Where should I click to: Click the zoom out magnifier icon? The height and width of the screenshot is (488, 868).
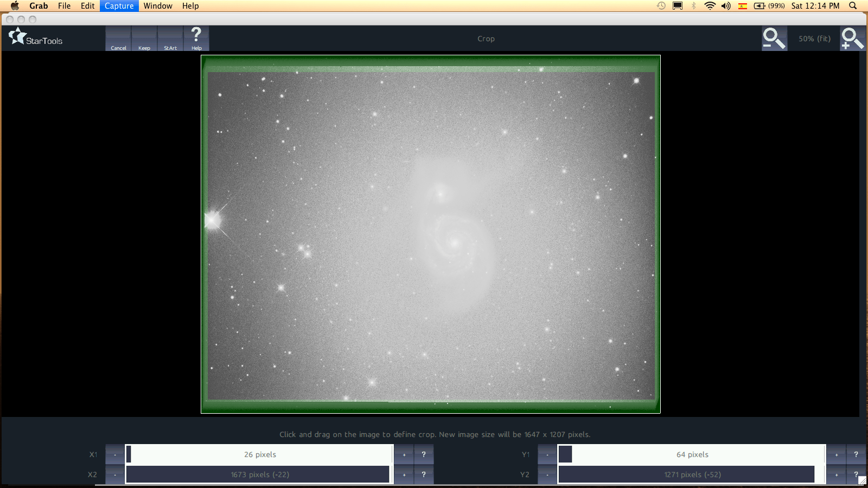click(774, 38)
